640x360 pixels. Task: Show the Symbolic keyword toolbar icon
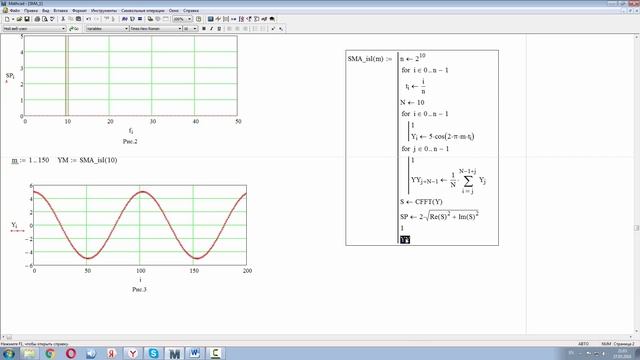point(272,19)
